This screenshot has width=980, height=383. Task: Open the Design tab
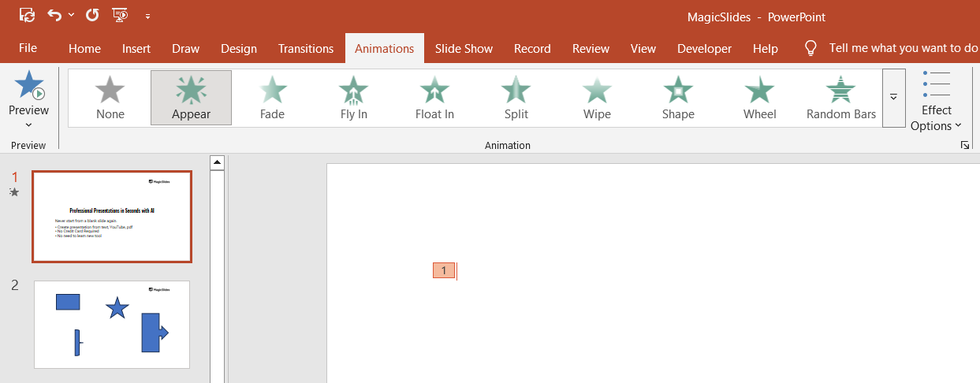(239, 48)
